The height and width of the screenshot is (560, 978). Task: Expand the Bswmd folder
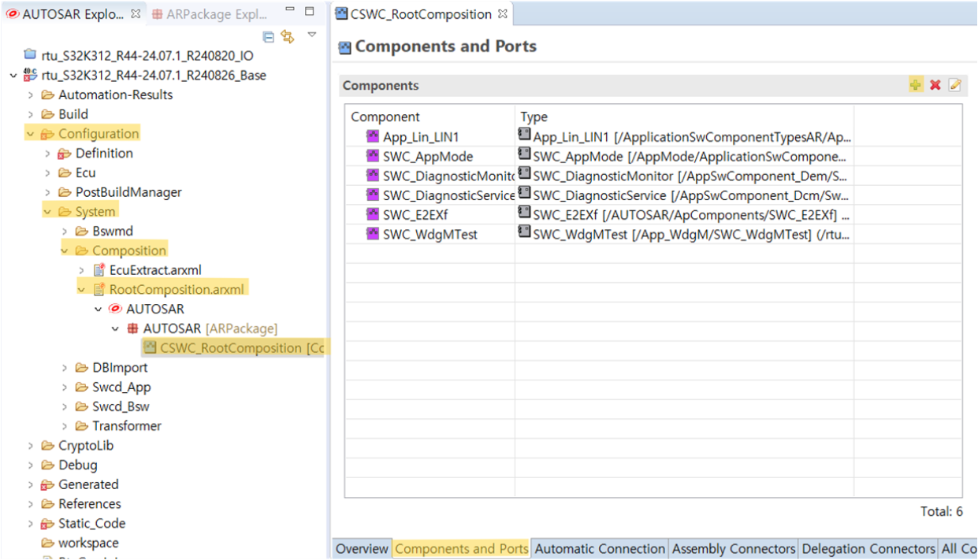[65, 231]
